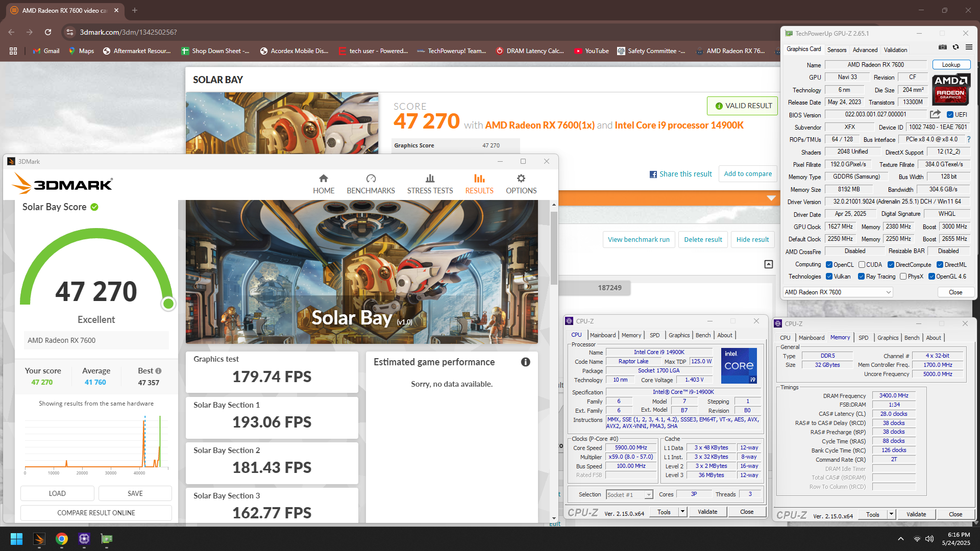Click the info icon next to Best score
980x551 pixels.
(158, 371)
